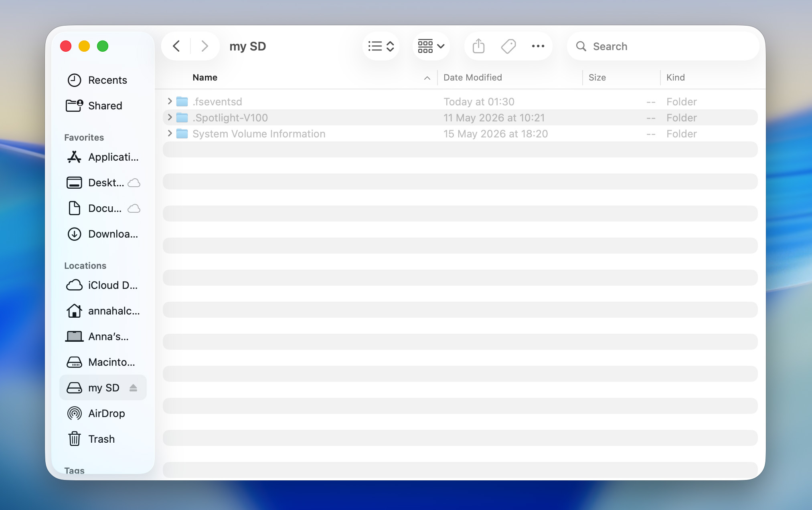This screenshot has height=510, width=812.
Task: Open Trash in the sidebar
Action: pyautogui.click(x=103, y=439)
